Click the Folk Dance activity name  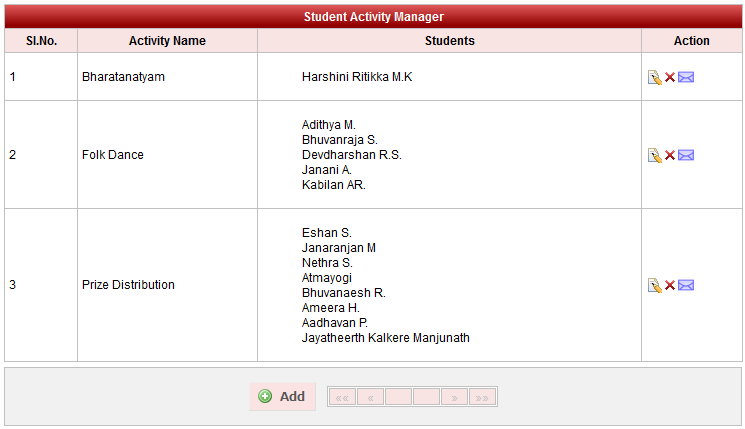tap(113, 155)
